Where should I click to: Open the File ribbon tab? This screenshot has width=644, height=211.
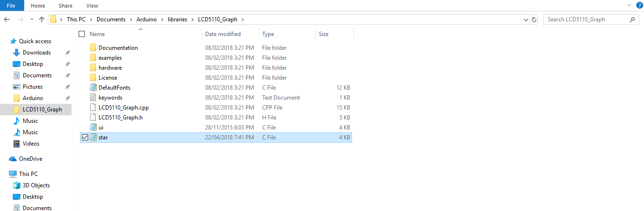[x=11, y=6]
